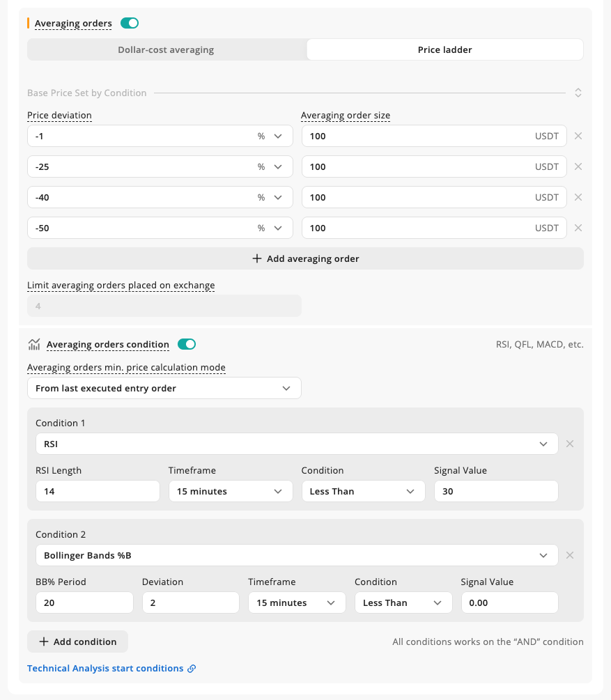611x700 pixels.
Task: Click link icon next to Technical Analysis
Action: (192, 668)
